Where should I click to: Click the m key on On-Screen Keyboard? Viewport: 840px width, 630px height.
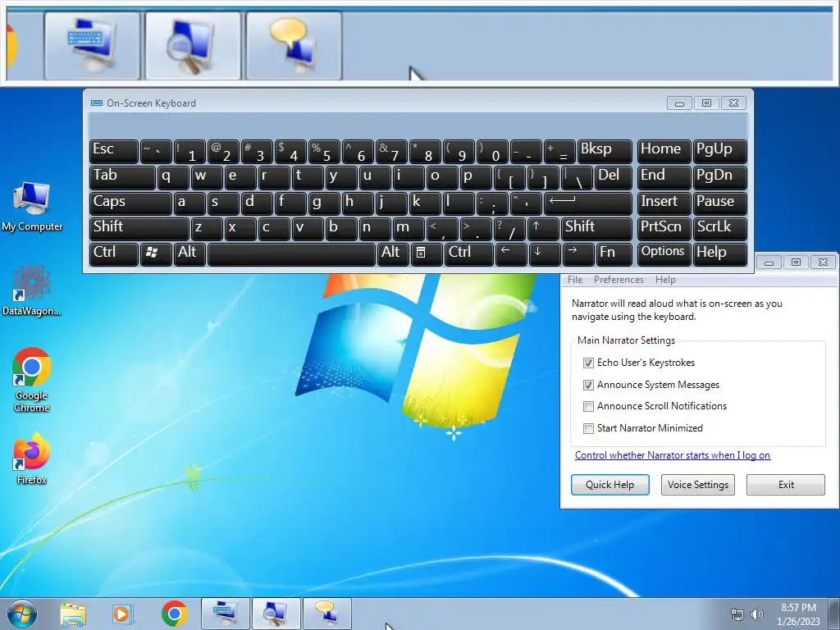[x=409, y=229]
